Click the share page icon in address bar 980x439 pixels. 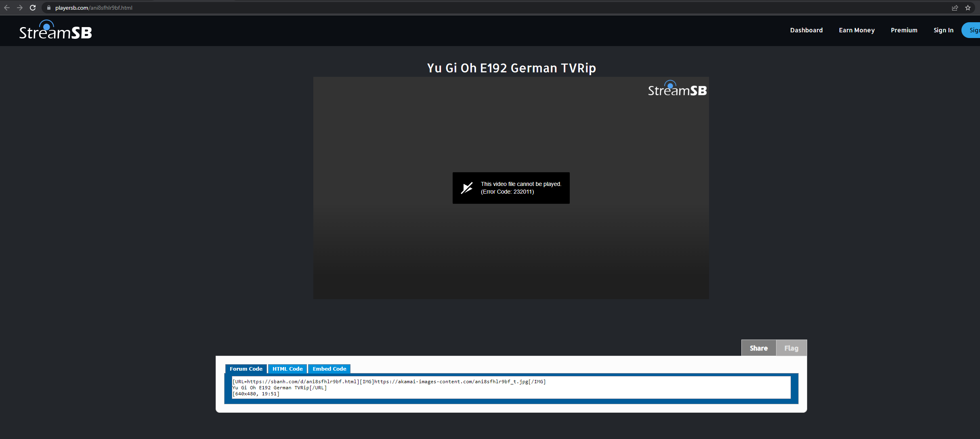click(x=955, y=8)
